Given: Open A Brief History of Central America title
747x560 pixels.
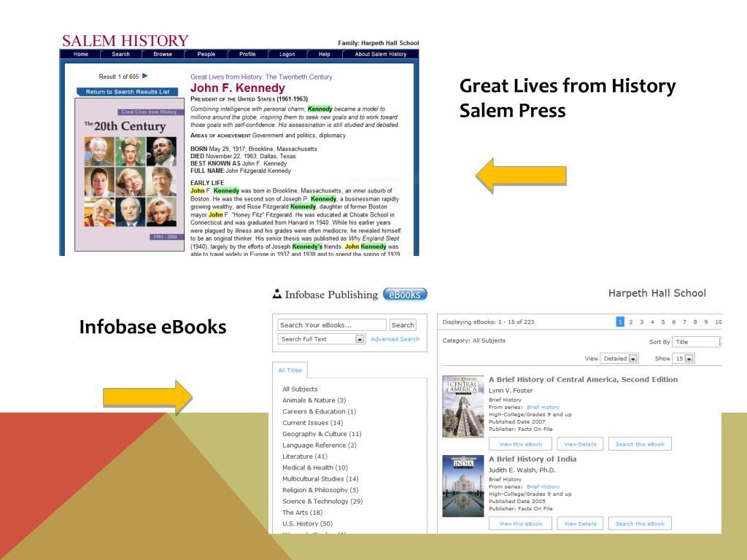Looking at the screenshot, I should pyautogui.click(x=583, y=379).
